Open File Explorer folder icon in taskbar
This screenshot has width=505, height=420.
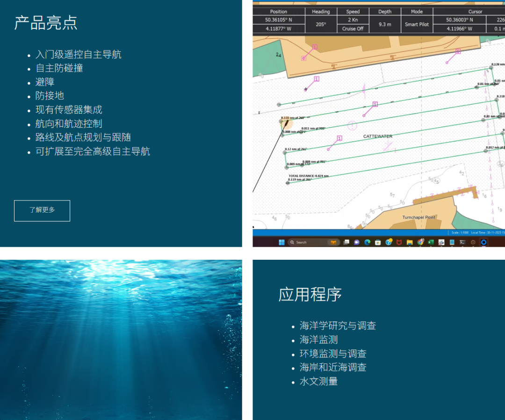410,242
